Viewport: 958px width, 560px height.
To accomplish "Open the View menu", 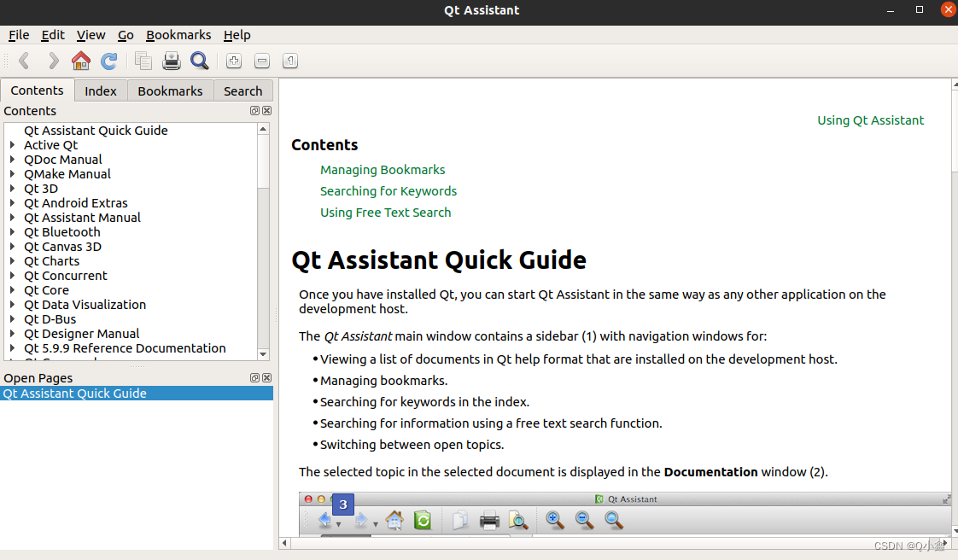I will pyautogui.click(x=91, y=35).
